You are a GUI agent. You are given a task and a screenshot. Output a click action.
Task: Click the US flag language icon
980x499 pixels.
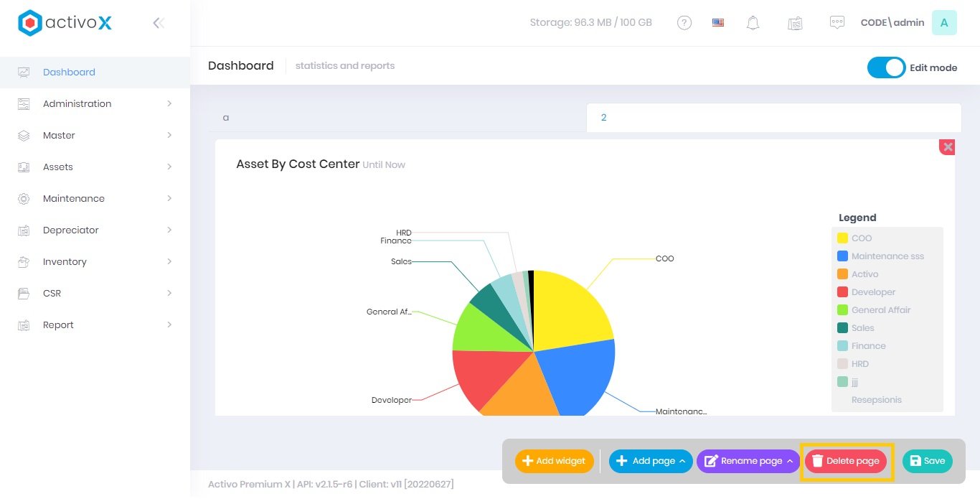tap(718, 23)
